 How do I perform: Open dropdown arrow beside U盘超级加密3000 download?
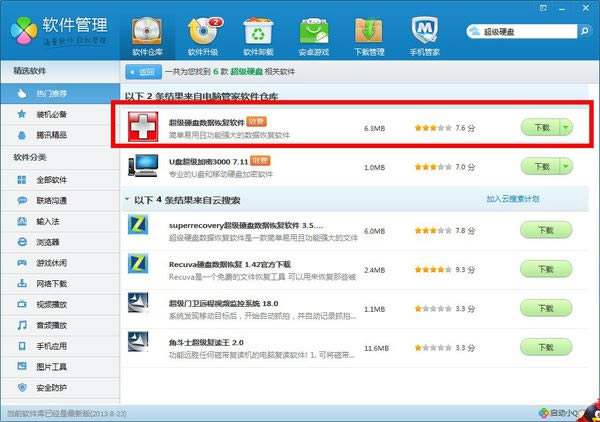click(x=566, y=167)
